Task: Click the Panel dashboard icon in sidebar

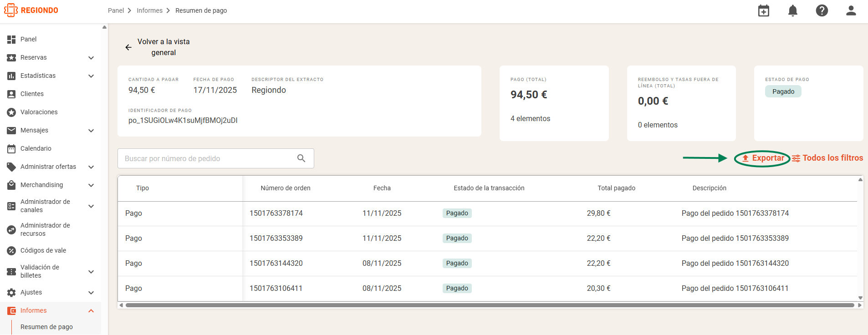Action: [11, 40]
